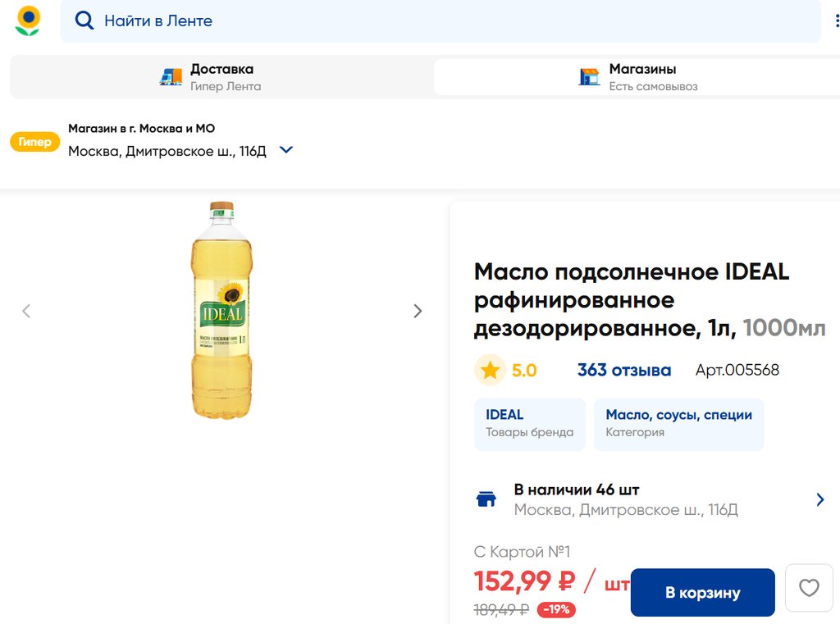
Task: Expand the store address dropdown chevron
Action: pyautogui.click(x=286, y=150)
